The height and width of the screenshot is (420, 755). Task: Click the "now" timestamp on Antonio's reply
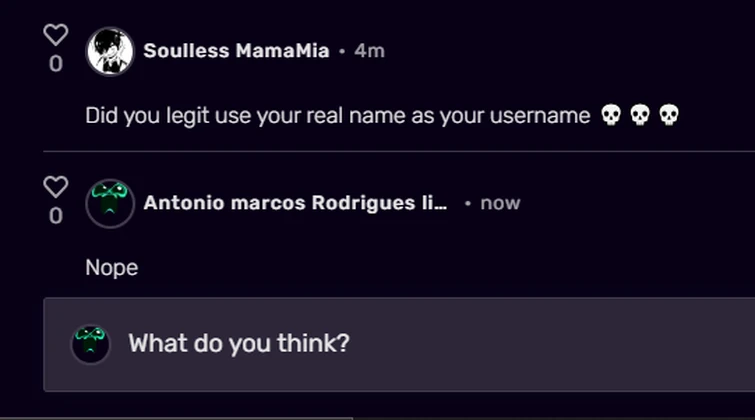point(500,203)
